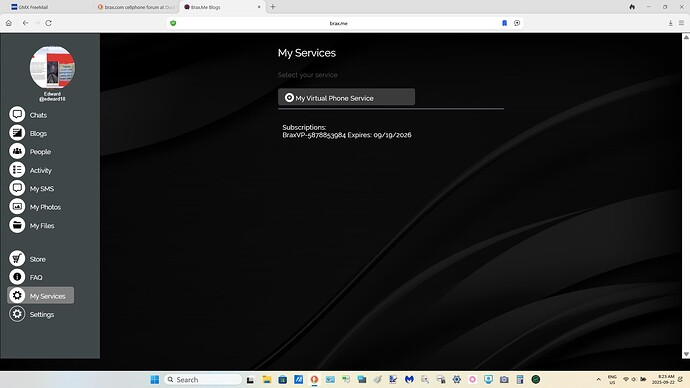The width and height of the screenshot is (690, 388).
Task: Select My Services in sidebar
Action: tap(40, 296)
